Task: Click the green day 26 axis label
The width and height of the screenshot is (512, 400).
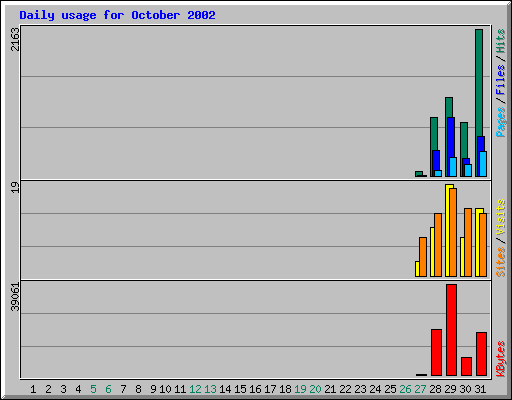Action: click(405, 389)
